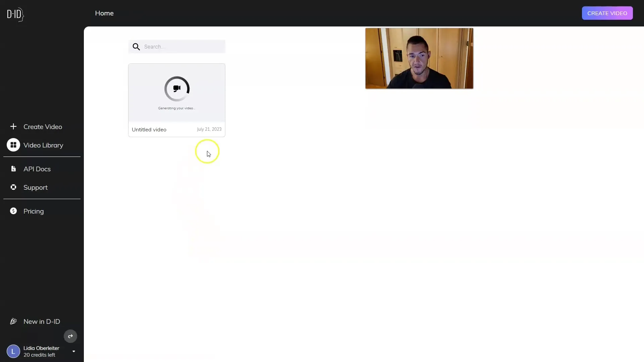The height and width of the screenshot is (362, 644).
Task: Click the Search input field
Action: tap(177, 46)
